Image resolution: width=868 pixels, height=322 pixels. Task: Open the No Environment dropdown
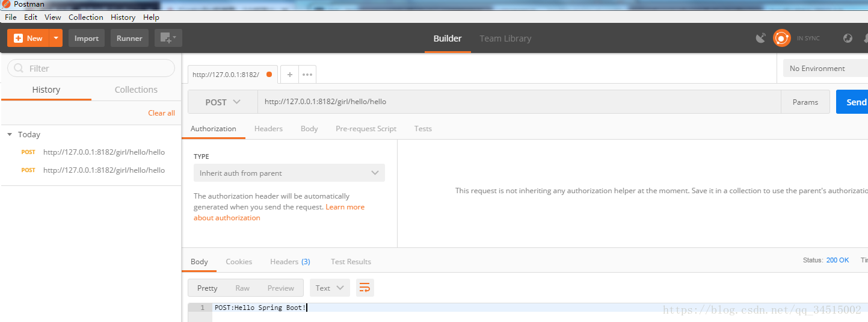(825, 69)
